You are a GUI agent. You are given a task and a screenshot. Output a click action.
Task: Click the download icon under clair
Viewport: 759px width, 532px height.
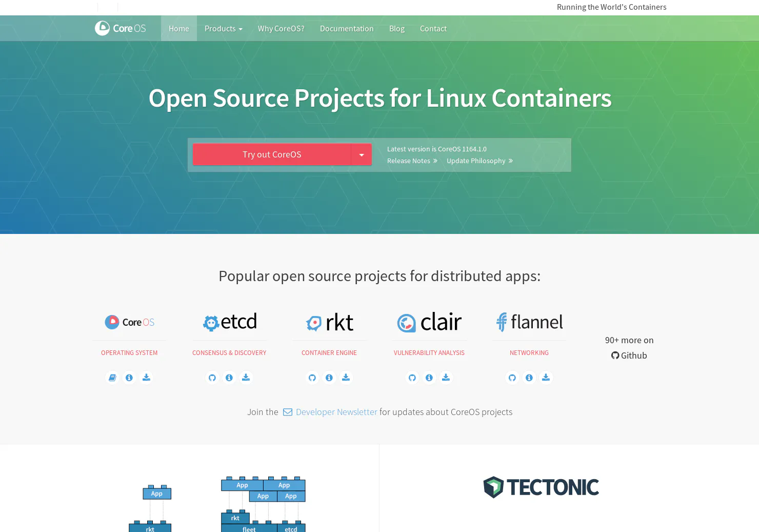click(446, 378)
